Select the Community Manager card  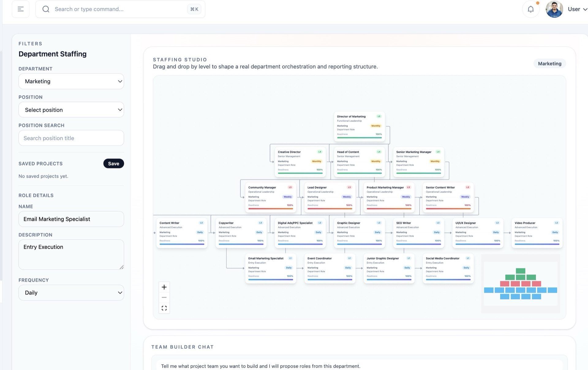[271, 198]
